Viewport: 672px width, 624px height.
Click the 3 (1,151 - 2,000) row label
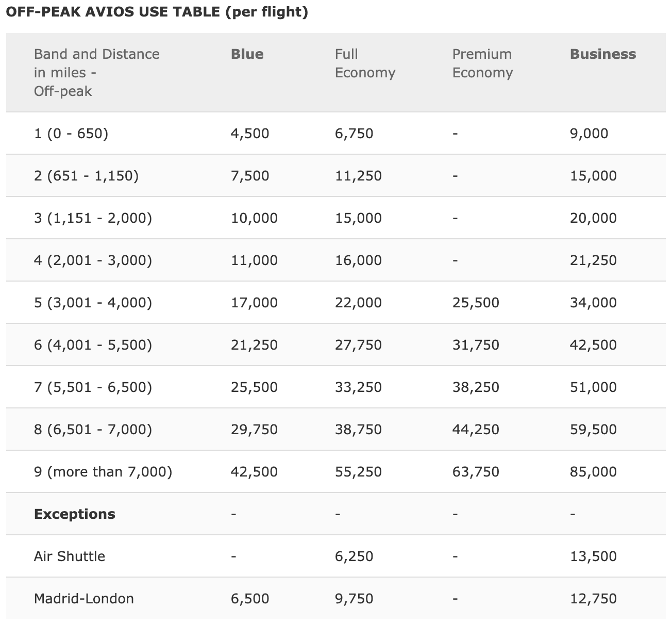click(93, 218)
